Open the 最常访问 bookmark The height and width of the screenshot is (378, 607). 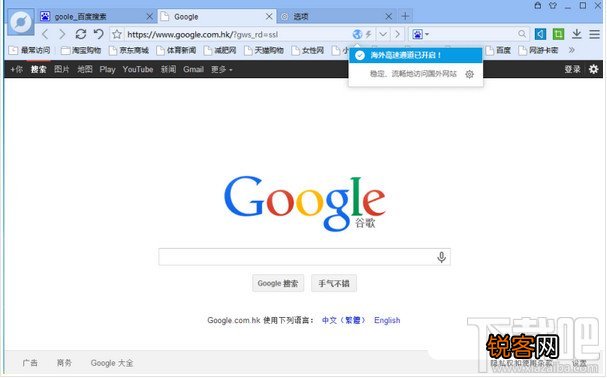click(30, 50)
